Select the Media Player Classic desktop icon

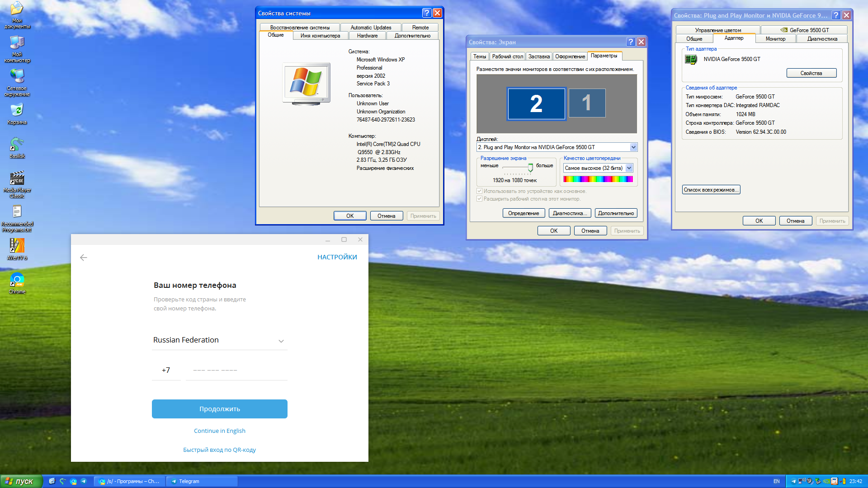click(x=17, y=178)
